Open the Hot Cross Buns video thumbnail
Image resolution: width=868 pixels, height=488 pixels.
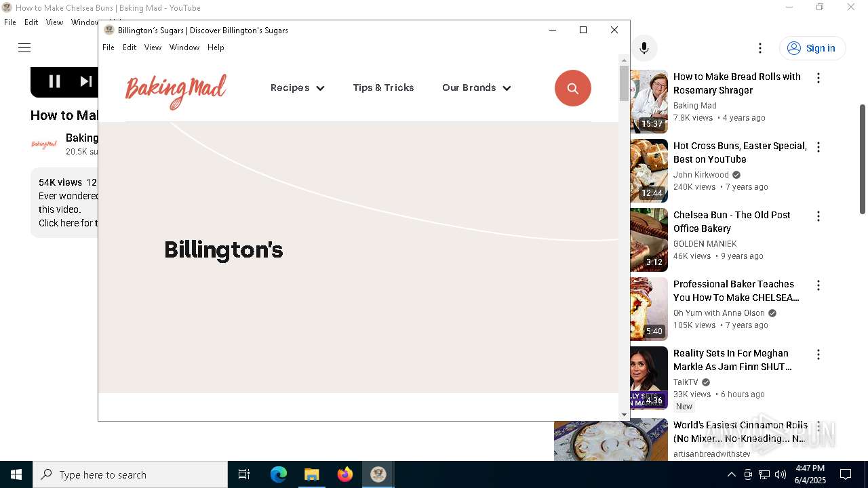pos(649,171)
